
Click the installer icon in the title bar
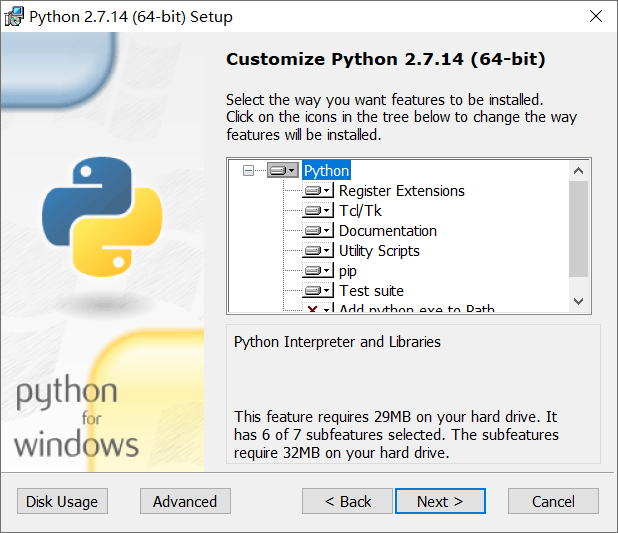tap(15, 16)
